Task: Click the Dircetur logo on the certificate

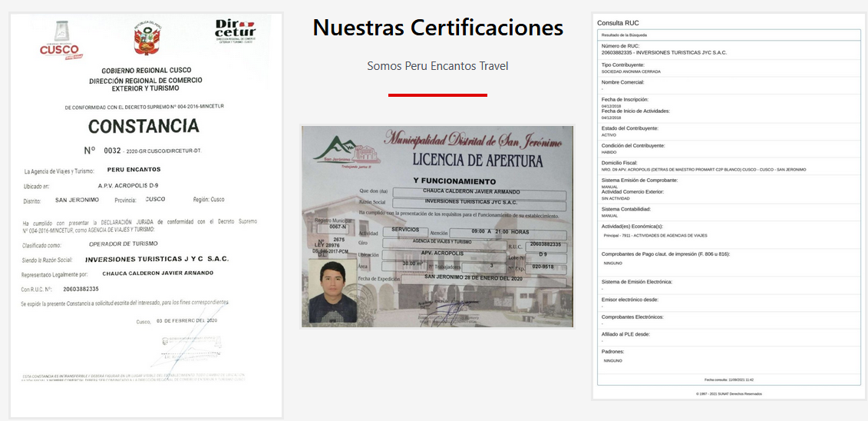Action: click(235, 33)
